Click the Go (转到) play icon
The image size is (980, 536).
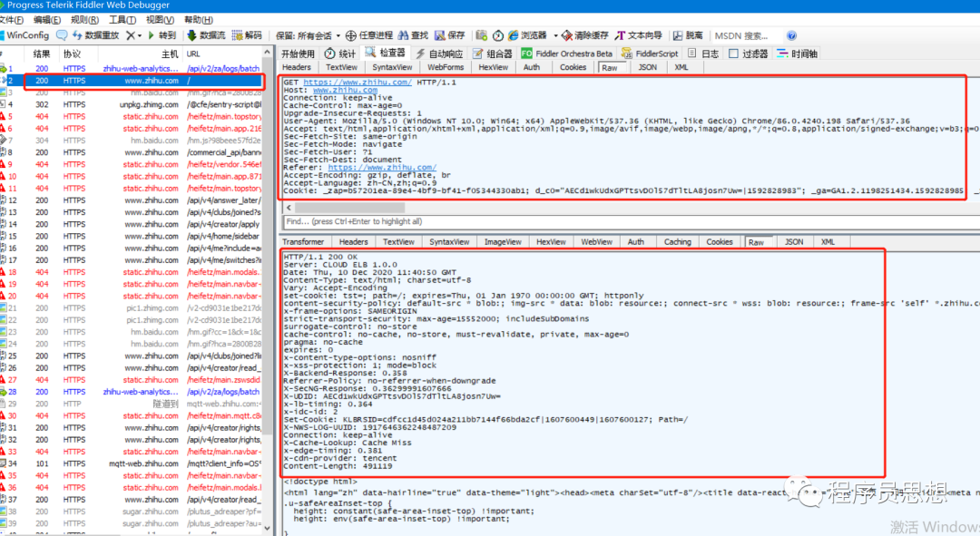151,35
